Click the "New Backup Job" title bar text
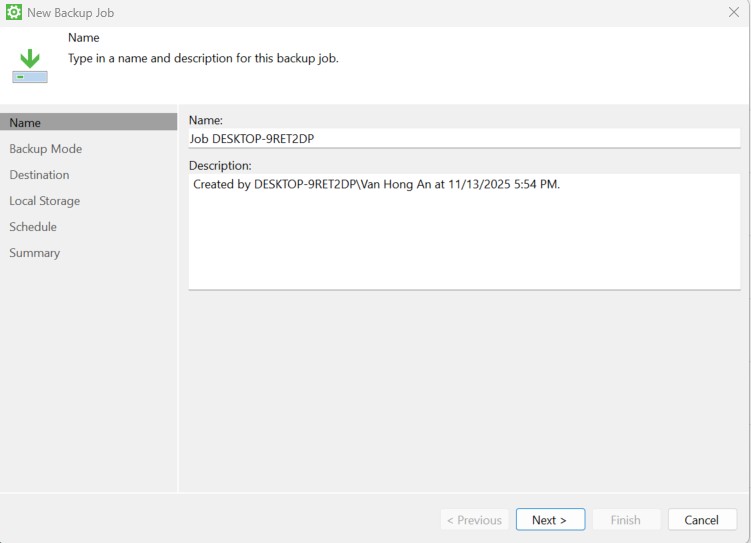The height and width of the screenshot is (543, 751). (70, 13)
